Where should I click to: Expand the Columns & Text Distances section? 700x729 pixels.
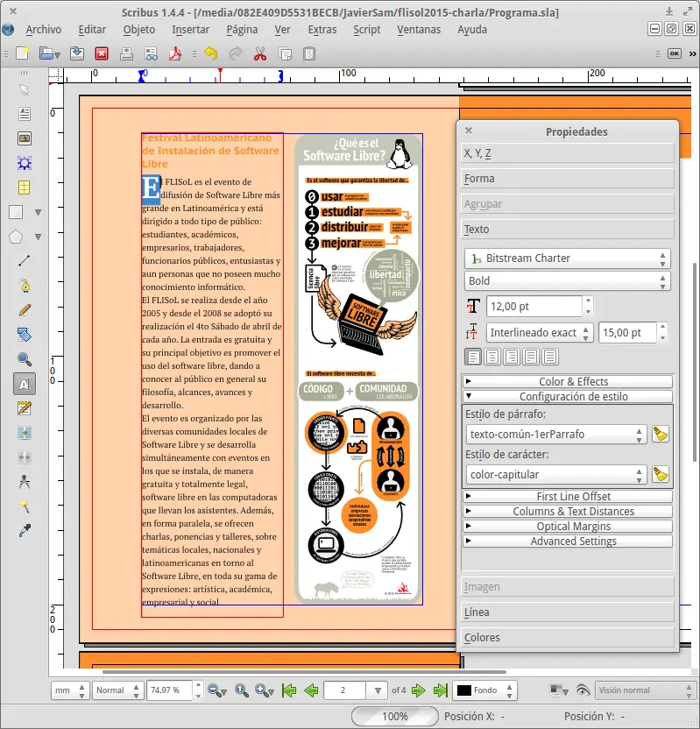pos(568,511)
